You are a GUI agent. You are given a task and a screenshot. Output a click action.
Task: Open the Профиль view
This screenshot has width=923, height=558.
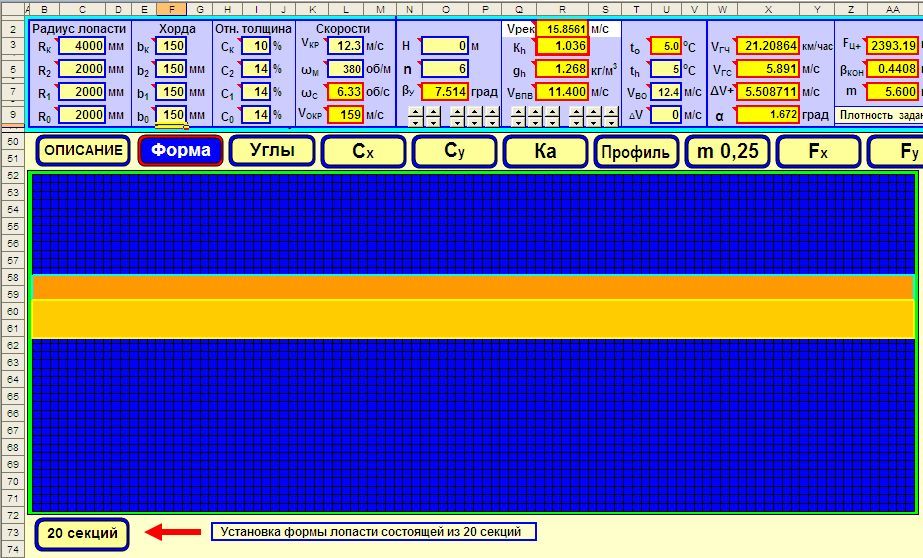[636, 152]
